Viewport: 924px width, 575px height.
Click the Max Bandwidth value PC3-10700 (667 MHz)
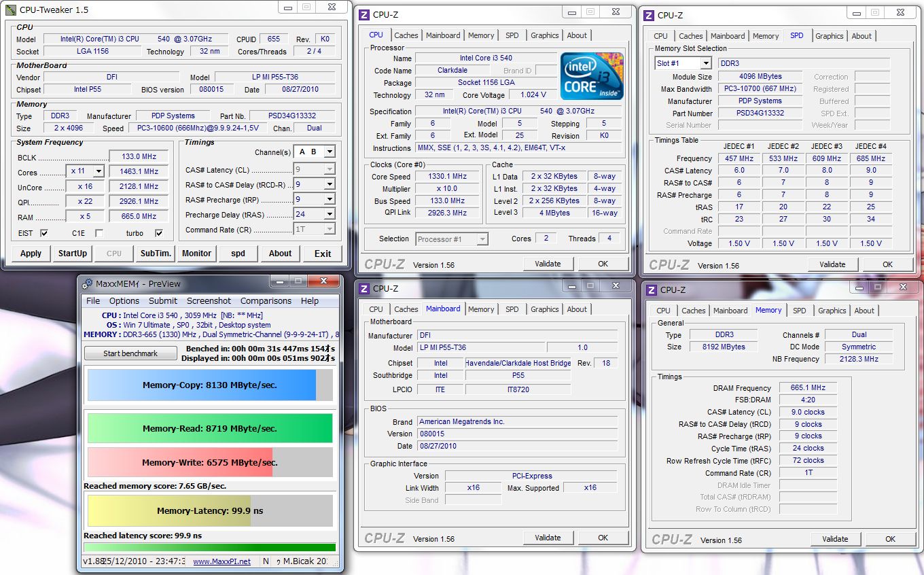(x=760, y=89)
